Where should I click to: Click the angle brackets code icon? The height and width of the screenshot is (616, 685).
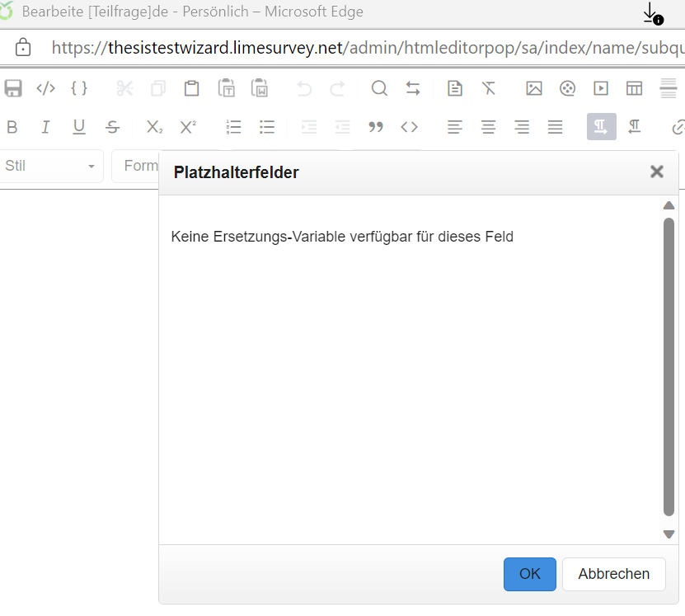pyautogui.click(x=410, y=127)
